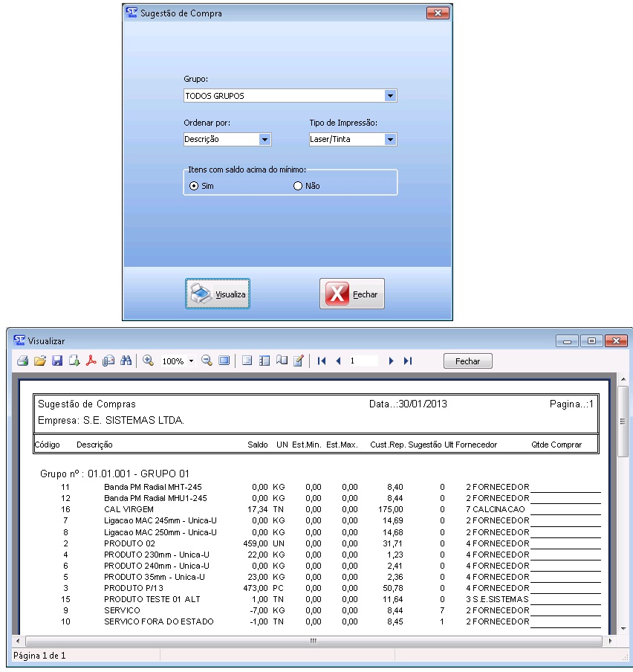Click the zoom in magnifier icon
633x672 pixels.
pos(149,361)
